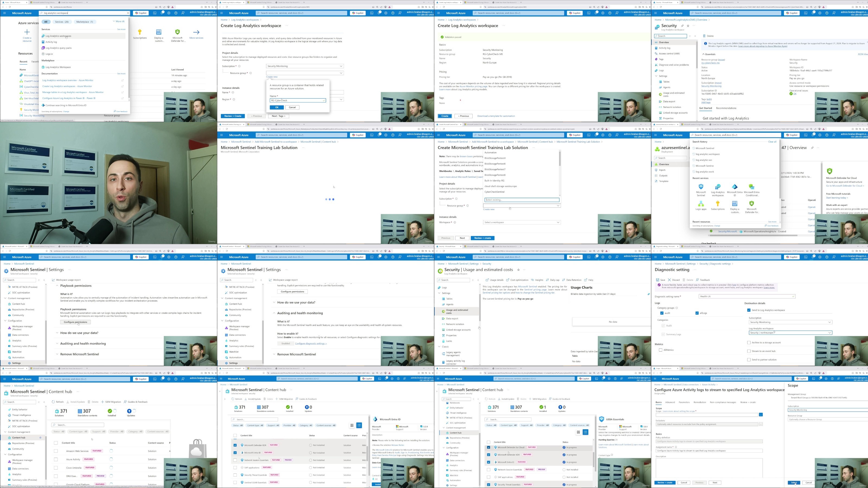This screenshot has width=868, height=488.
Task: Click Discard on the Diagnostic setting toolbar
Action: click(674, 280)
